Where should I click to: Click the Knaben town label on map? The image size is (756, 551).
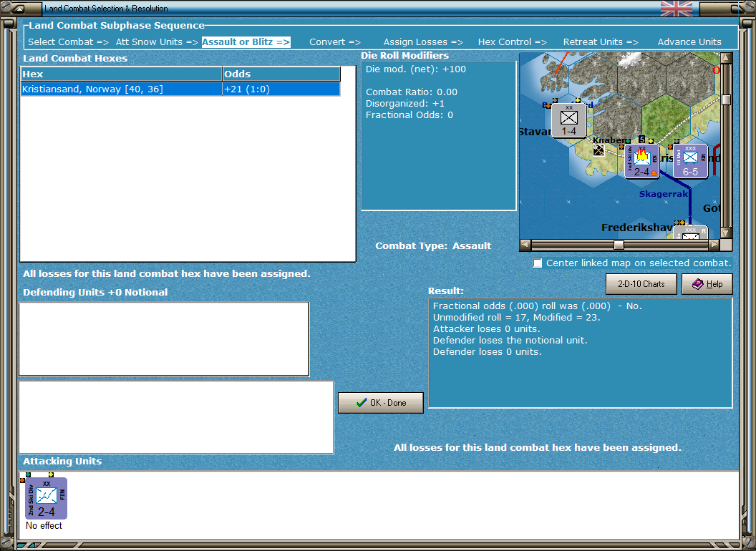pos(609,140)
